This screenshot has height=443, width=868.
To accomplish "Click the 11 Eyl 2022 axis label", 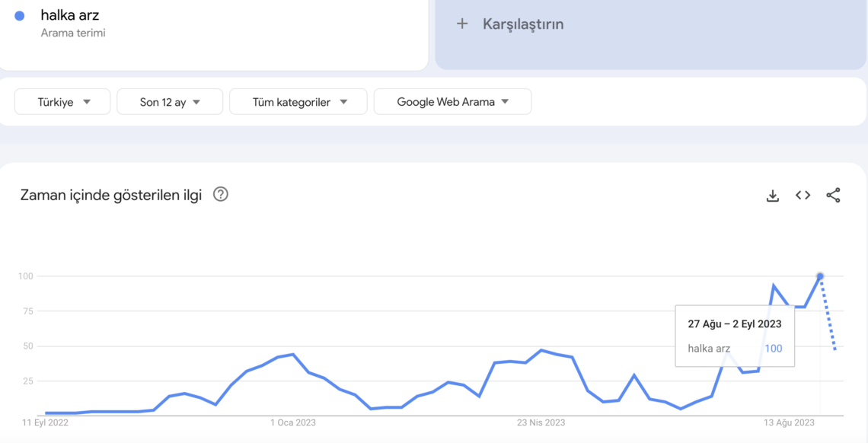I will (44, 423).
